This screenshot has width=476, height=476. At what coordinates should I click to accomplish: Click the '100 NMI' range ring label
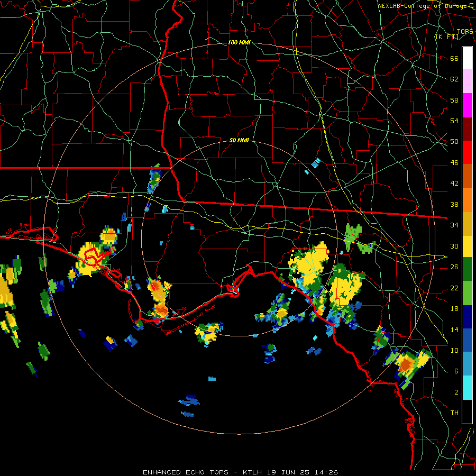click(x=239, y=42)
